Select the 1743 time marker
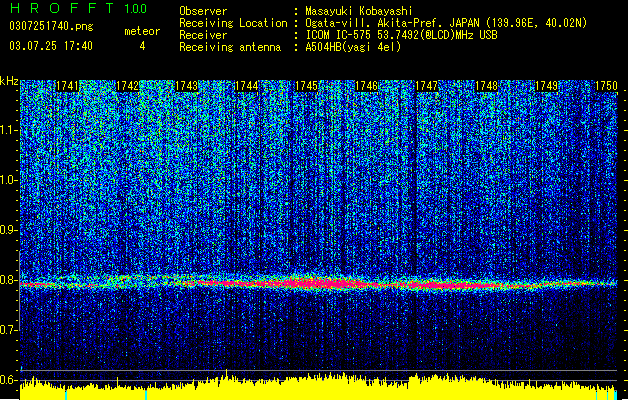This screenshot has height=400, width=629. tap(187, 86)
